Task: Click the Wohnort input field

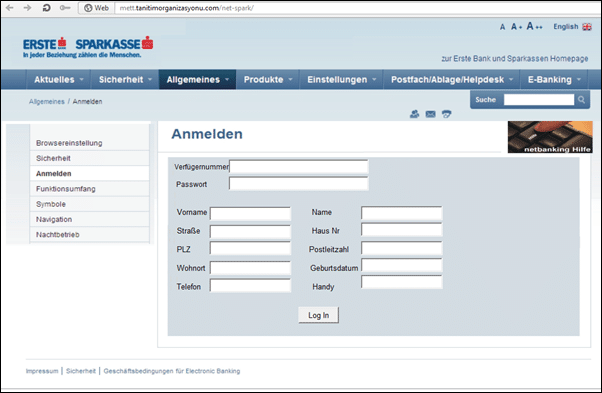Action: tap(250, 268)
